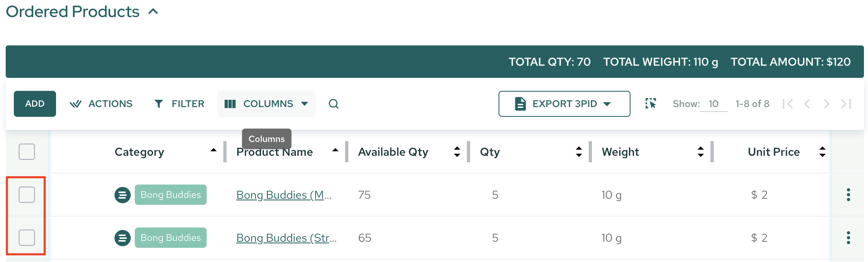Click Bong Buddies tag in the 75 qty row

coord(171,195)
